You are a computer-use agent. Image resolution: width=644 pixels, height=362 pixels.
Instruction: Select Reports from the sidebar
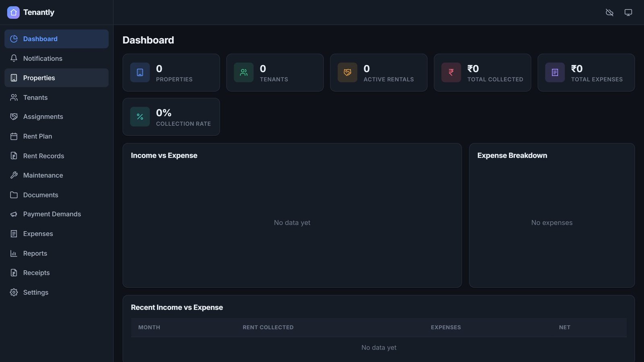click(x=56, y=253)
